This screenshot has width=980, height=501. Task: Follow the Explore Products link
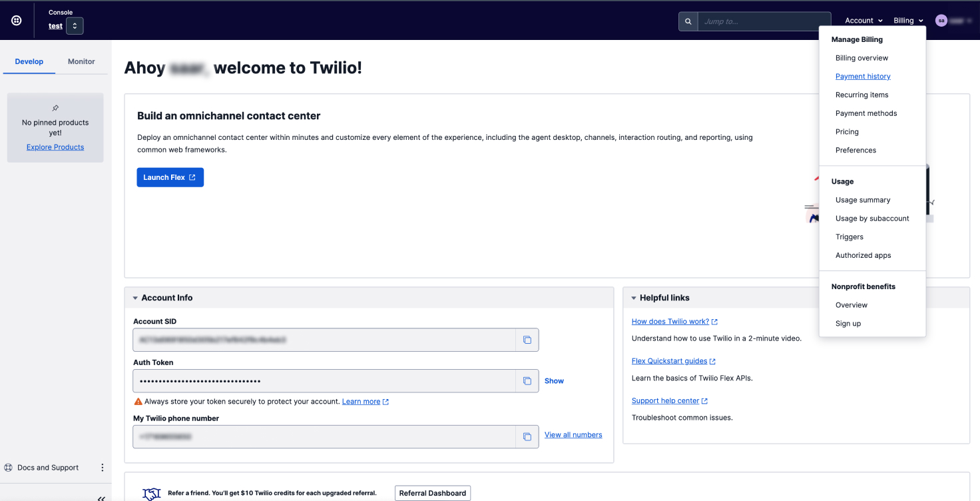click(55, 147)
